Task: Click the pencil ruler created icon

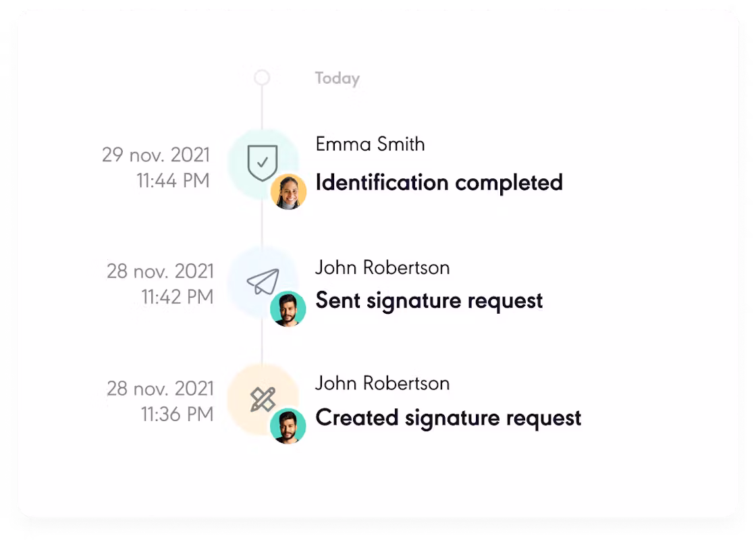Action: coord(263,400)
